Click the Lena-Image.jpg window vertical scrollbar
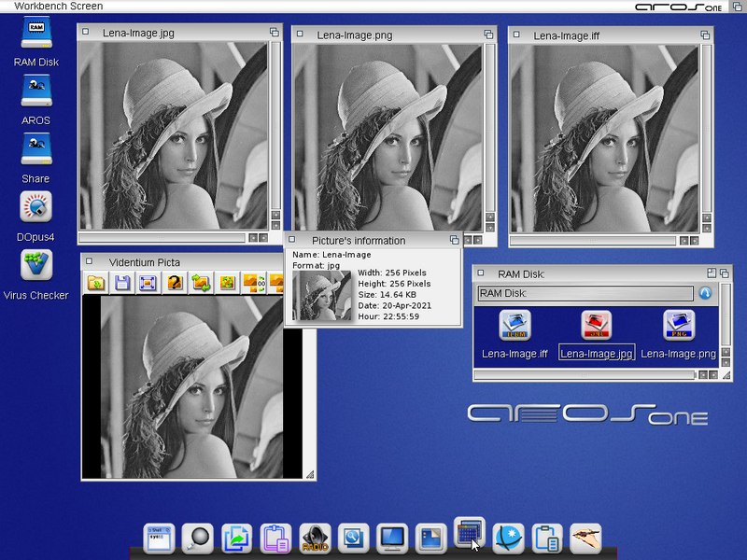The width and height of the screenshot is (747, 560). (x=275, y=125)
